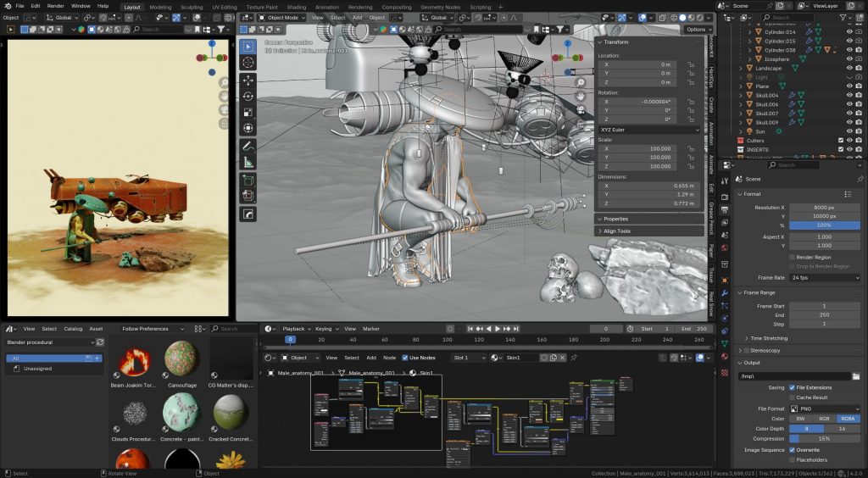This screenshot has width=868, height=478.
Task: Switch to the Shading workspace tab
Action: (x=297, y=7)
